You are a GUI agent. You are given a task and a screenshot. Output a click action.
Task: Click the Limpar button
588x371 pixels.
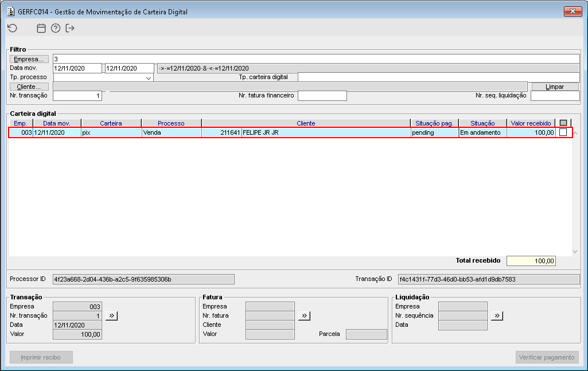pyautogui.click(x=555, y=87)
